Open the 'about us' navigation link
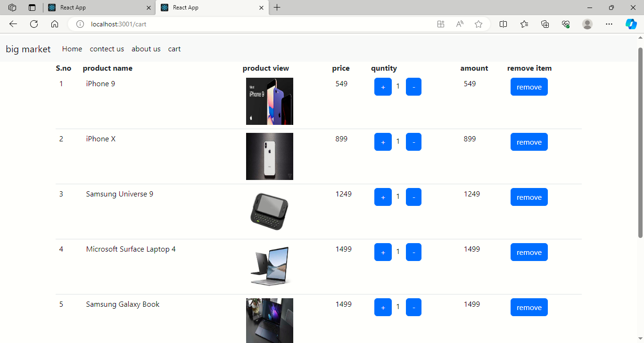 coord(146,49)
